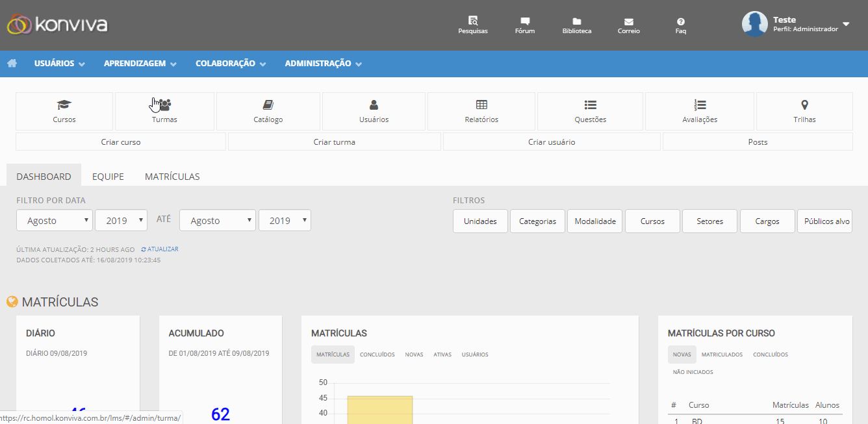Select Concluídos chart toggle
Viewport: 868px width, 424px height.
(x=377, y=355)
